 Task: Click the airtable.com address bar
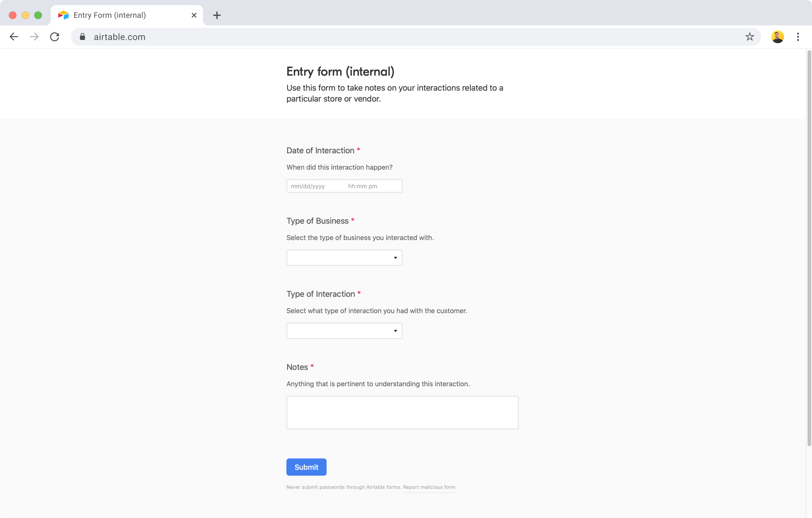coord(405,37)
